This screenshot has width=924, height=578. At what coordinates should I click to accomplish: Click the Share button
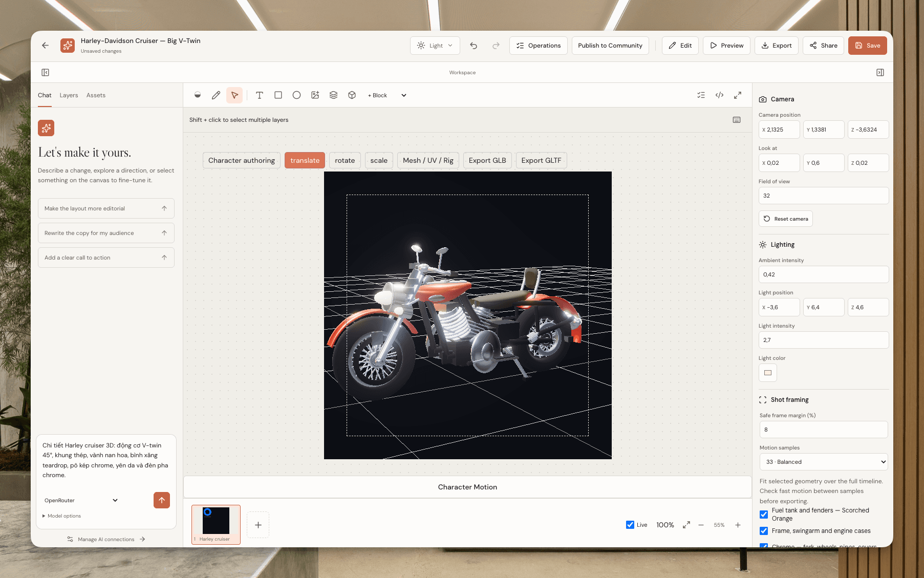coord(823,46)
